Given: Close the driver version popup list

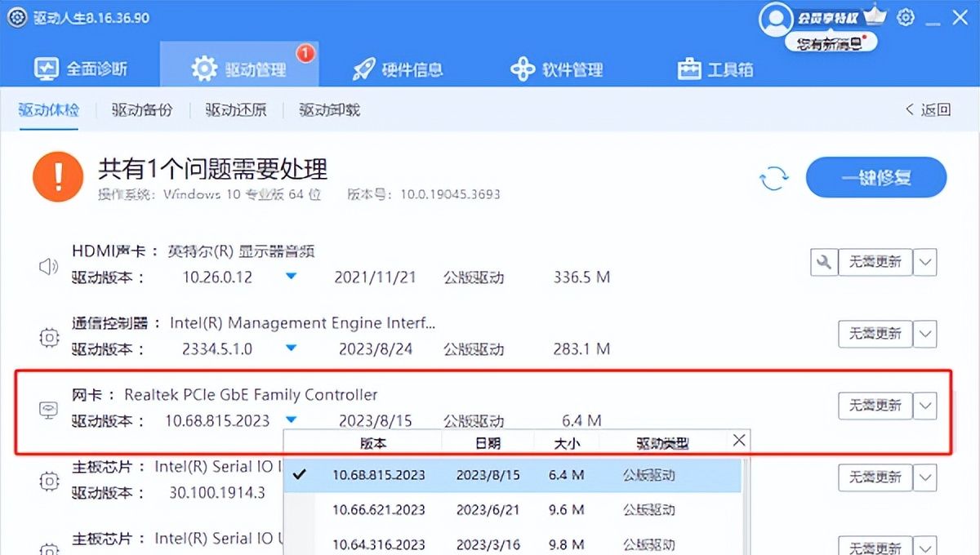Looking at the screenshot, I should pos(739,441).
